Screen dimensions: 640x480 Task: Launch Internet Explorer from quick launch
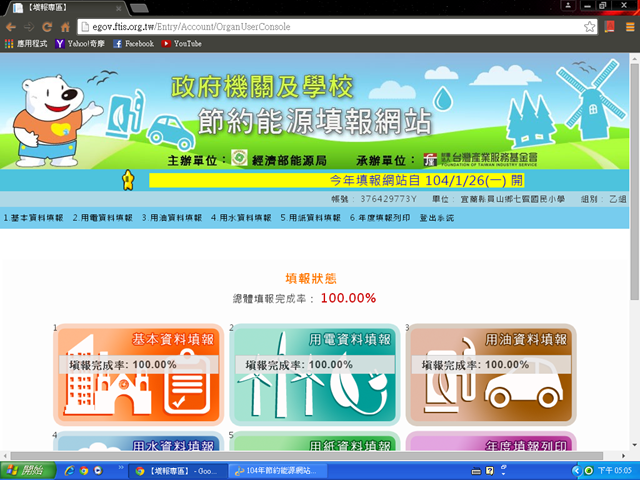click(x=70, y=471)
